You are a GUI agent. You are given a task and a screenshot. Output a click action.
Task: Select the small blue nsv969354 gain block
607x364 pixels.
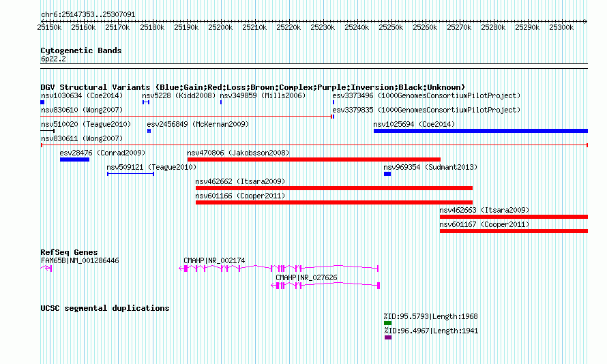click(387, 174)
